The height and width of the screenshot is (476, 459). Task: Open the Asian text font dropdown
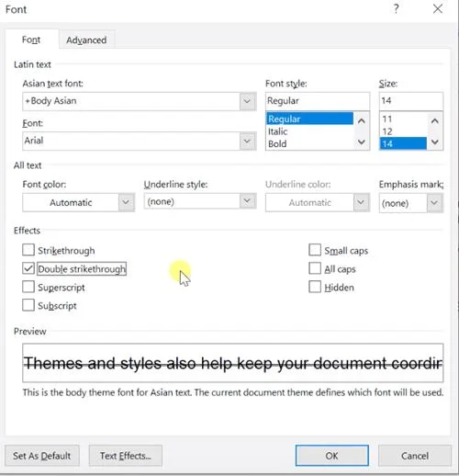click(x=247, y=101)
